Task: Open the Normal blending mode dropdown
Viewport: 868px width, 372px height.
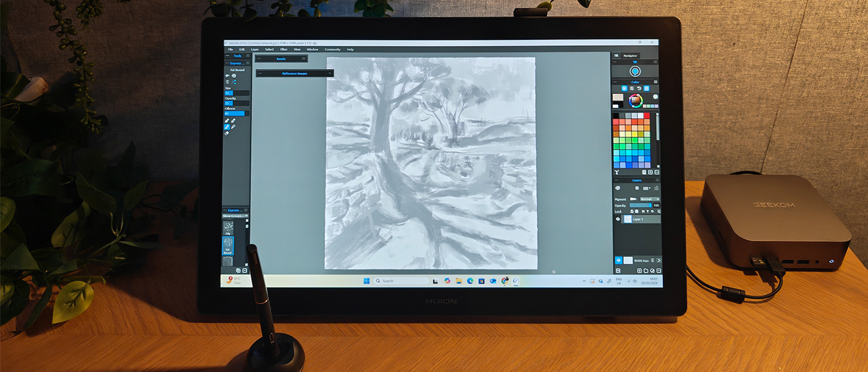Action: [x=649, y=199]
